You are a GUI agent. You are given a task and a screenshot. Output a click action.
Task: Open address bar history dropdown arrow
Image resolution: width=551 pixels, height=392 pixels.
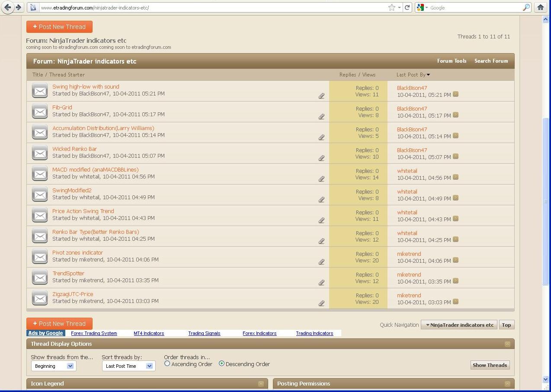(x=399, y=8)
